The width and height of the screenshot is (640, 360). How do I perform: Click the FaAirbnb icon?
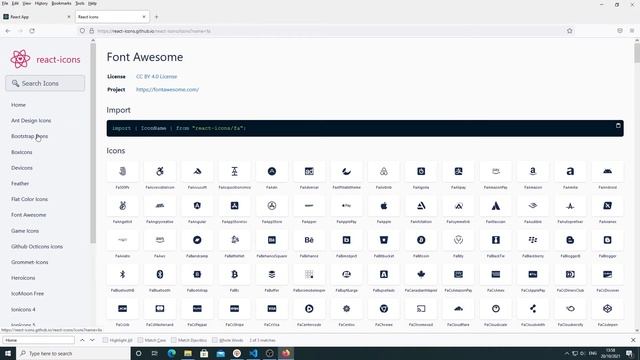(384, 171)
